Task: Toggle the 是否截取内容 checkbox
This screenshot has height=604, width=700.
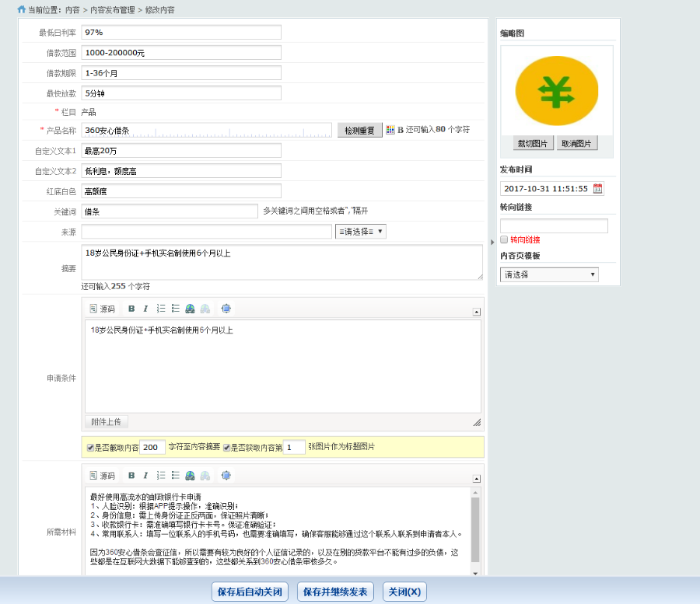Action: point(90,448)
